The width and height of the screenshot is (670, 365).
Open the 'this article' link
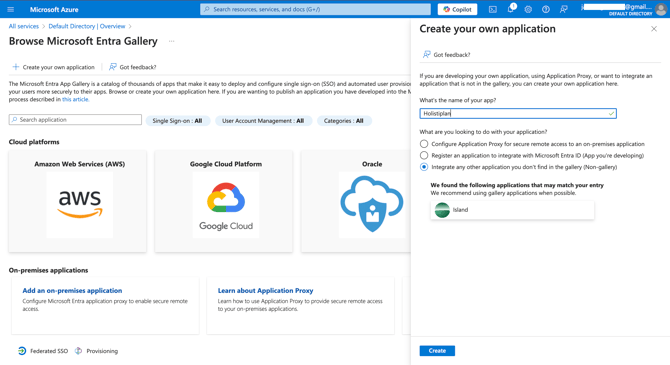[75, 99]
